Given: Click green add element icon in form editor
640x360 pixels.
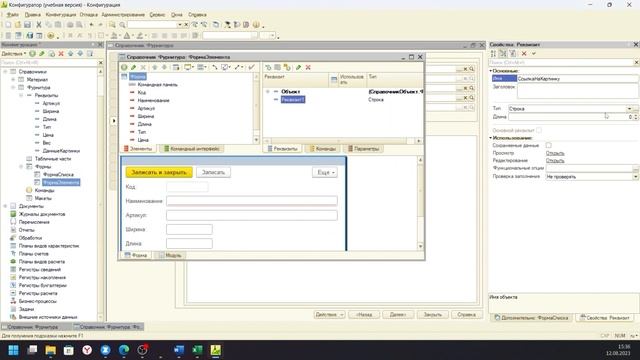Looking at the screenshot, I should click(x=124, y=67).
